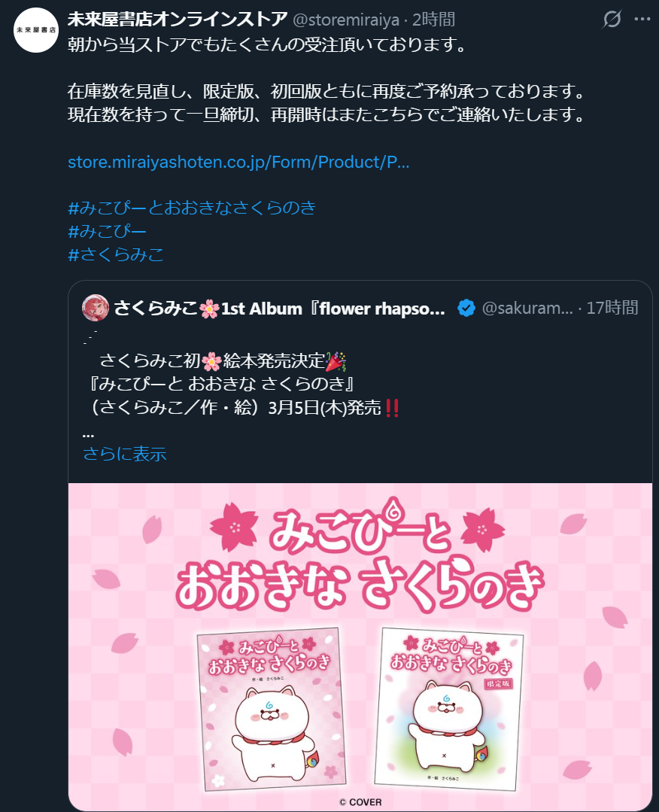Screen dimensions: 659x812
Task: Open the 未来屋書店 profile avatar
Action: coord(35,30)
